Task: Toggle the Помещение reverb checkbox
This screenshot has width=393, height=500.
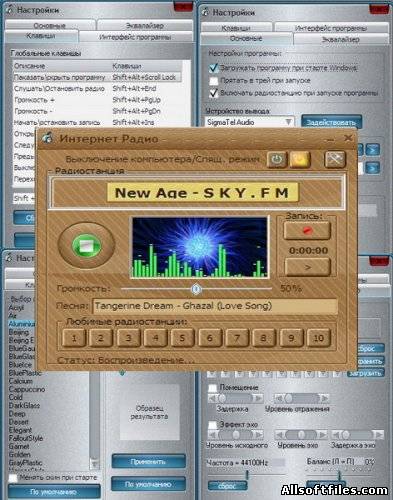Action: point(212,387)
